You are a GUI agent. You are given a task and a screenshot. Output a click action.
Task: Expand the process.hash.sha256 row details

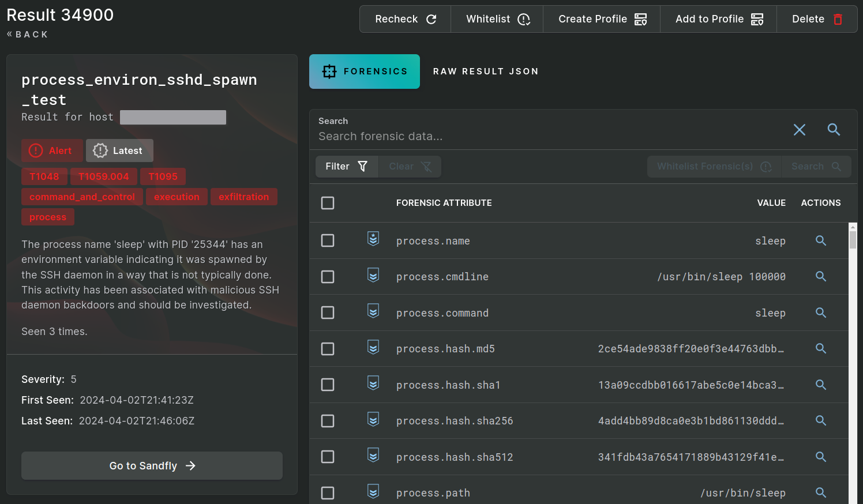820,420
